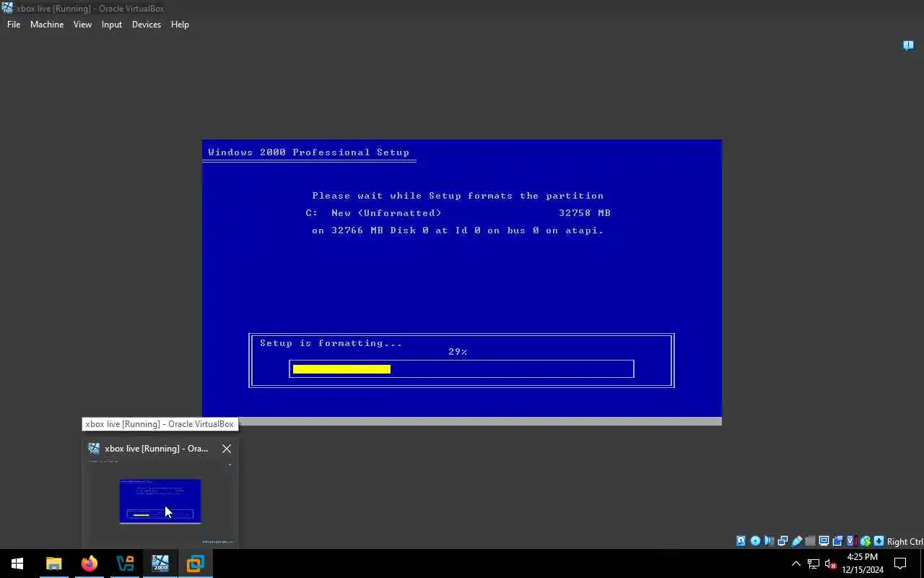Click the muted volume tray icon
The image size is (924, 578).
[x=830, y=564]
